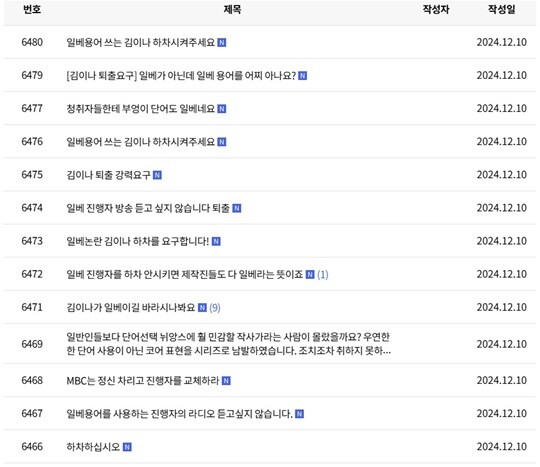This screenshot has width=540, height=467.
Task: Select the post number 6479
Action: point(32,75)
